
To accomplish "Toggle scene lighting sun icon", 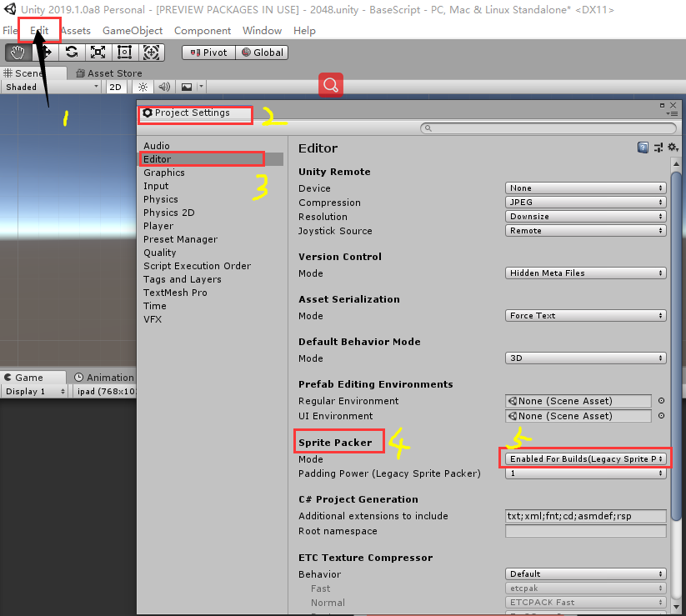I will point(143,87).
